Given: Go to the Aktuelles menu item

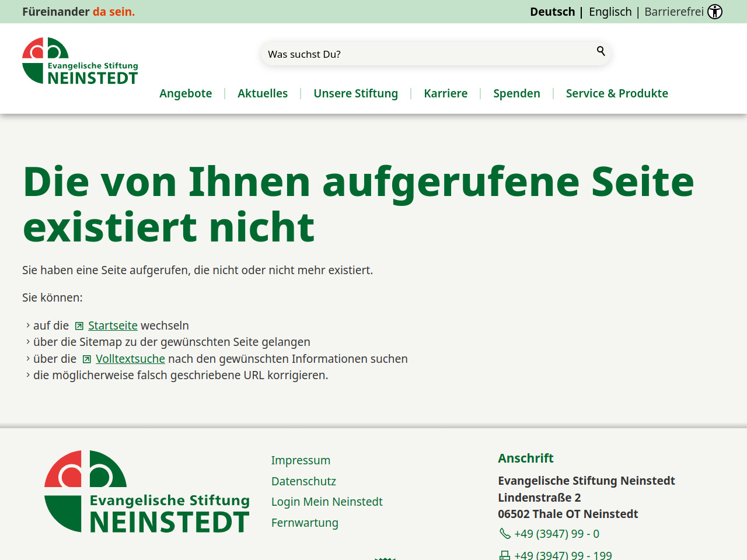Looking at the screenshot, I should pos(263,93).
